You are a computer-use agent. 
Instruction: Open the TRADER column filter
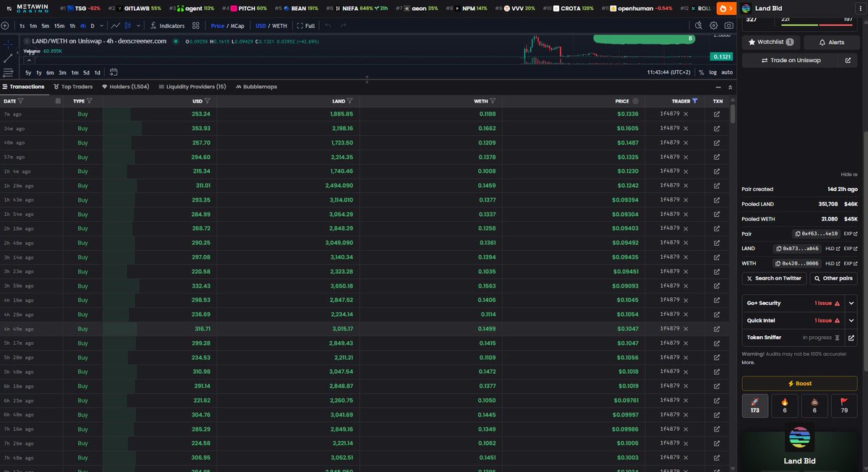[695, 101]
